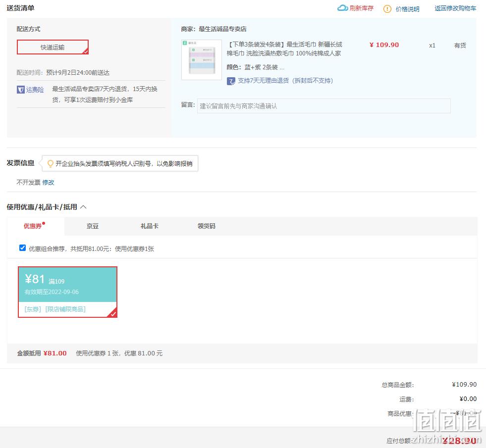Click the 总商品金额 ¥109.90 value
486x448 pixels.
tap(464, 385)
